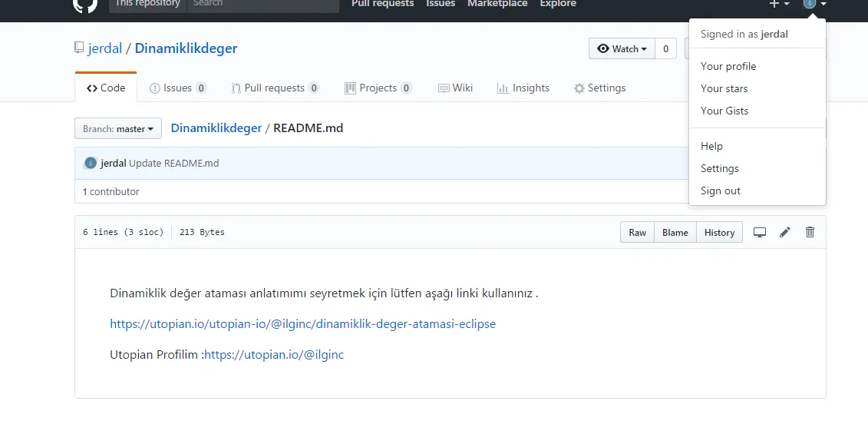868x434 pixels.
Task: Open the Wiki tab
Action: 455,88
